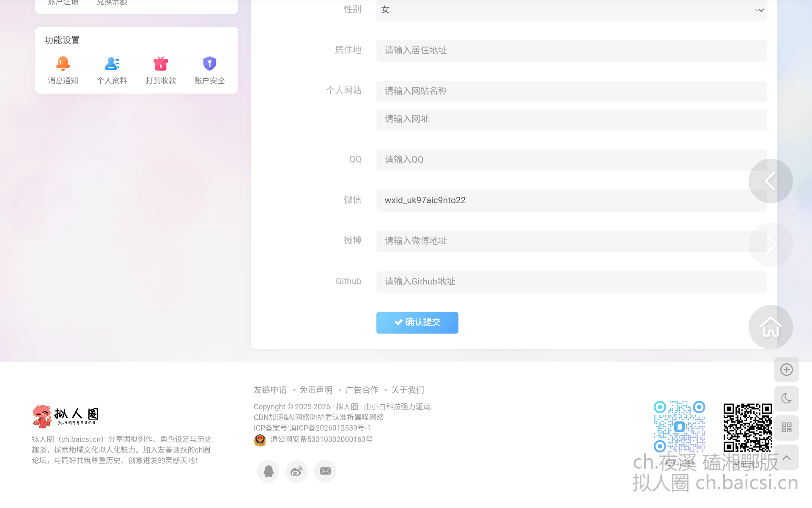Click the Github address input field
This screenshot has height=508, width=812.
click(x=571, y=282)
